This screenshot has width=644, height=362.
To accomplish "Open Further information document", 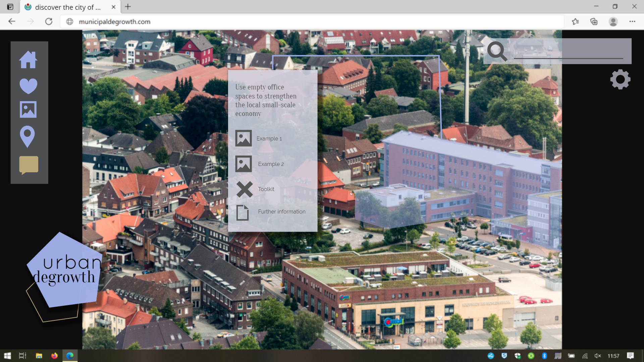I will pos(281,212).
